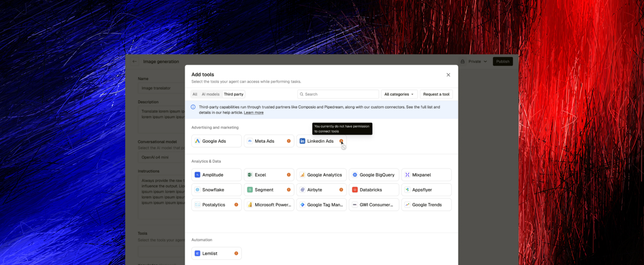Screen dimensions: 644x265
Task: Click the Automation section heading
Action: tap(202, 240)
